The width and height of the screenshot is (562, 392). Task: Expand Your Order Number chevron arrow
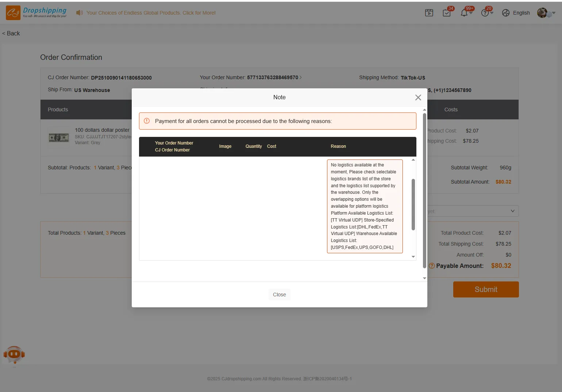pyautogui.click(x=301, y=78)
